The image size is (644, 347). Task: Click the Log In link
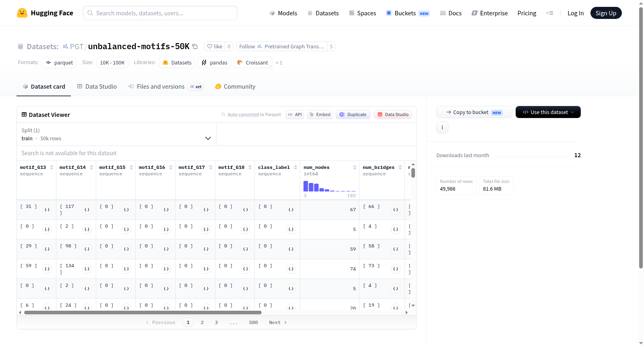point(576,13)
